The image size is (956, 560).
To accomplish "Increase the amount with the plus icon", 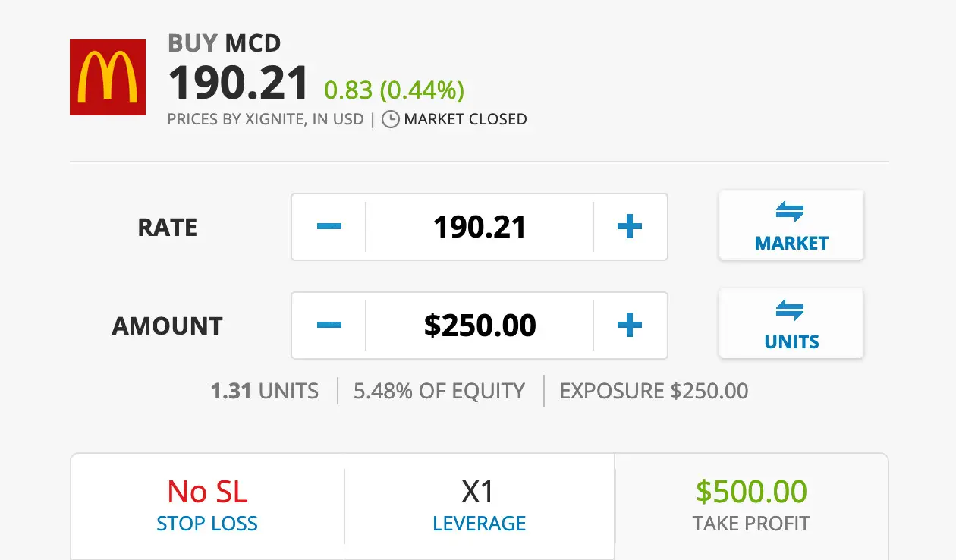I will coord(630,326).
